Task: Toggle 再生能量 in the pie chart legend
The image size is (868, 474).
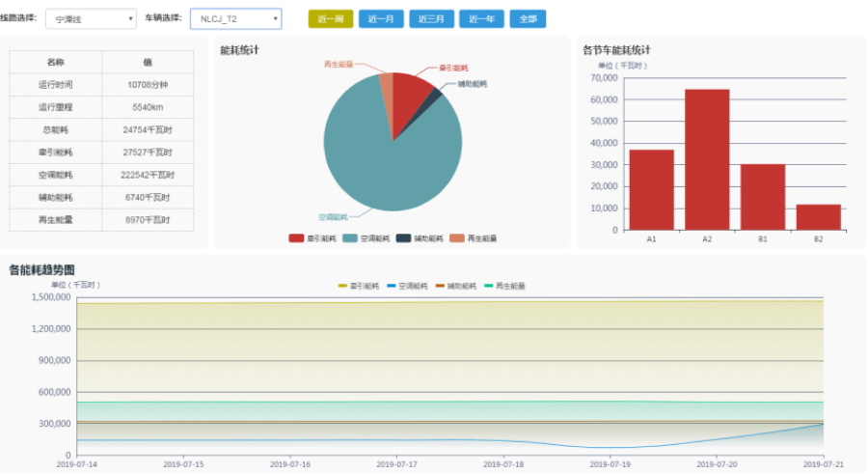Action: click(x=474, y=238)
